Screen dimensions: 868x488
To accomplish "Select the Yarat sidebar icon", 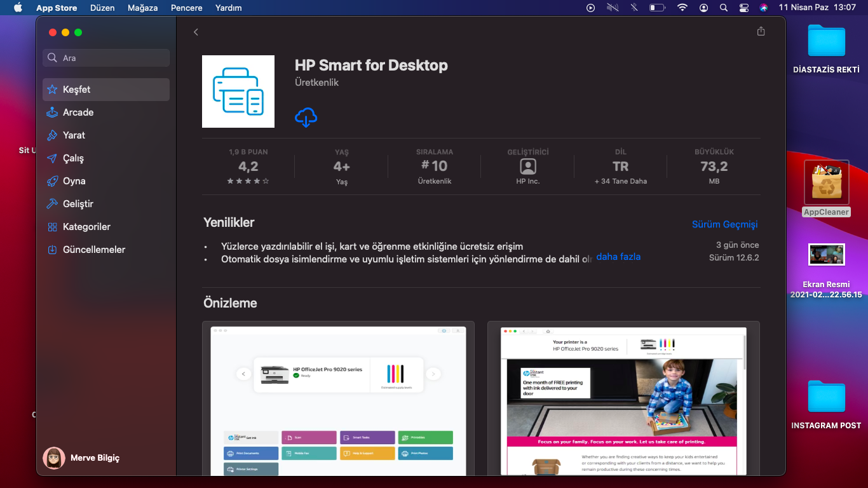I will click(x=52, y=135).
